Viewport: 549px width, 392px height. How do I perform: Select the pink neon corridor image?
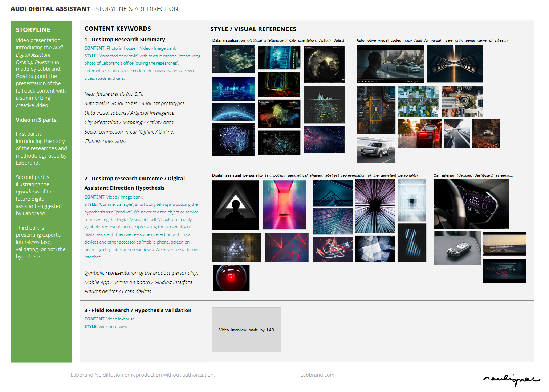tap(284, 205)
